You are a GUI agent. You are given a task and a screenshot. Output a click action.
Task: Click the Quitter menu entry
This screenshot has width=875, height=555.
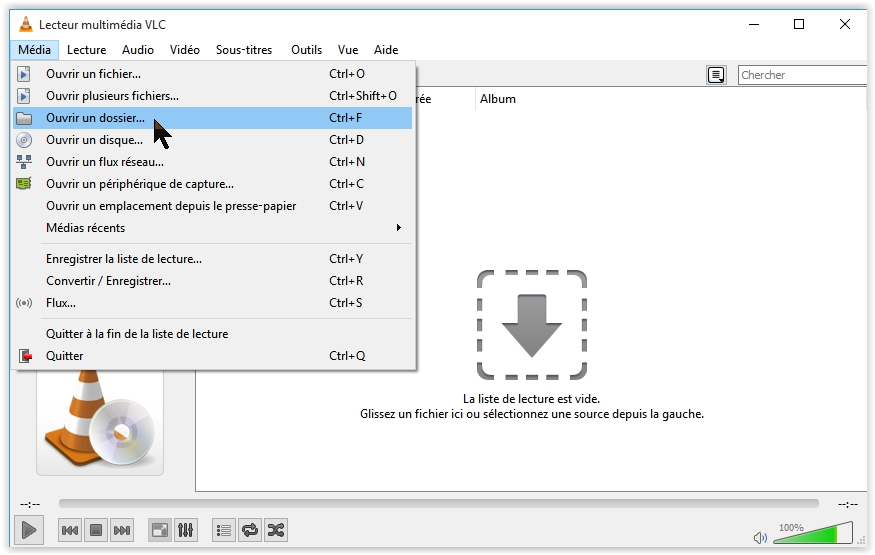tap(213, 356)
